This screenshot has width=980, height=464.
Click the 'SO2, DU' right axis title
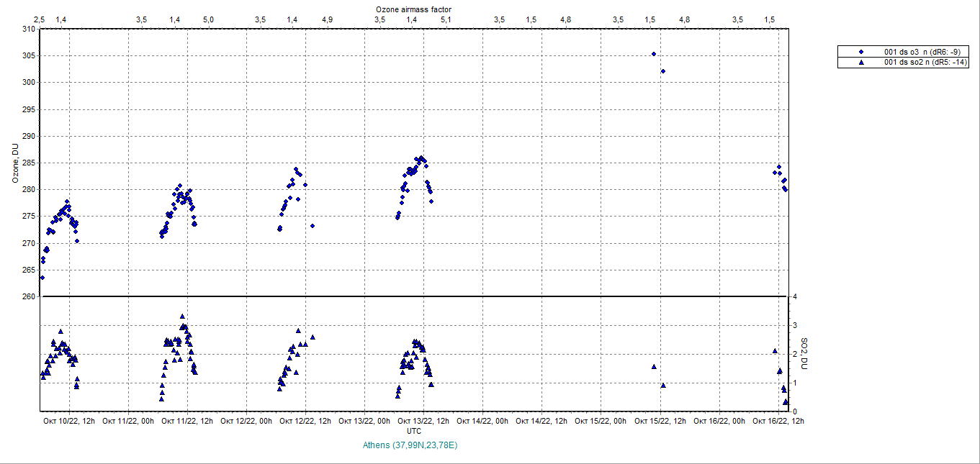pos(805,354)
